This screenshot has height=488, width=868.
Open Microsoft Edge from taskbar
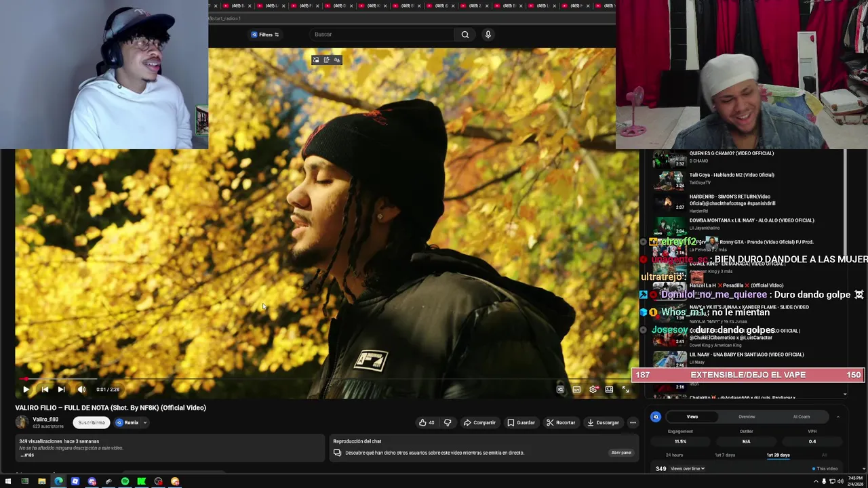click(58, 481)
